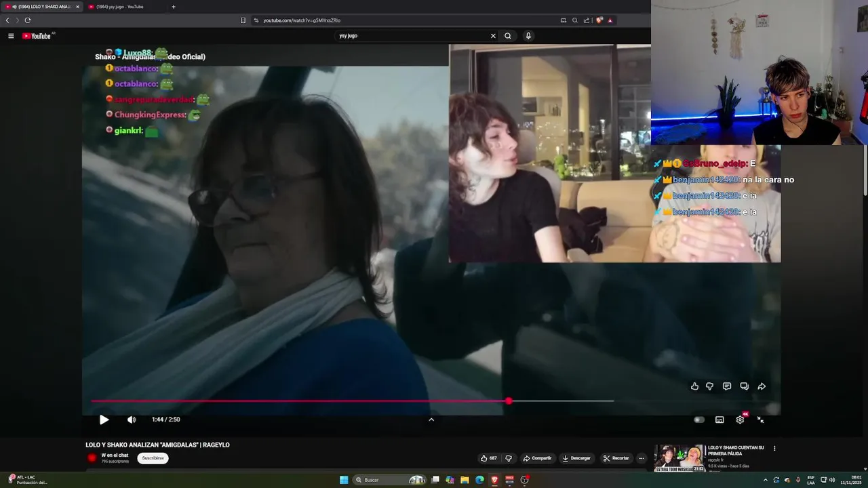Go back in browser history

7,20
